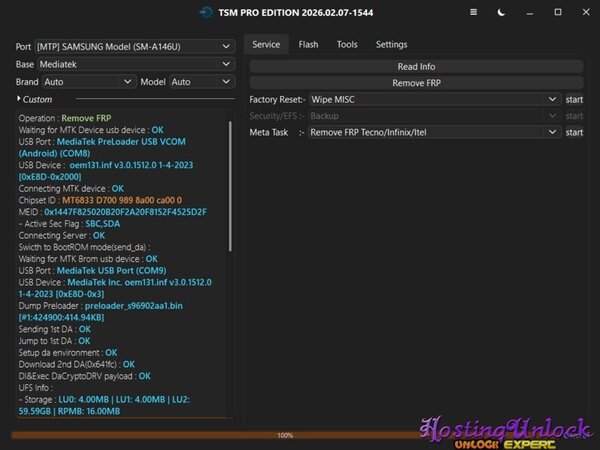Start the Meta Task operation

coord(574,132)
